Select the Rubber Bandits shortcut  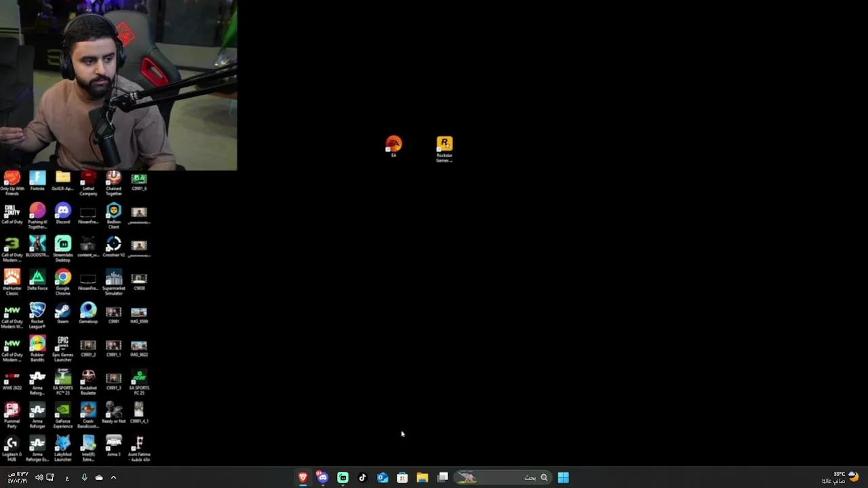[37, 350]
